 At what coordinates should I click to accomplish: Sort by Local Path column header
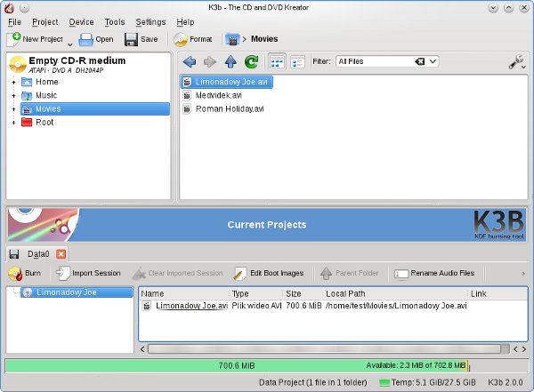click(x=396, y=293)
